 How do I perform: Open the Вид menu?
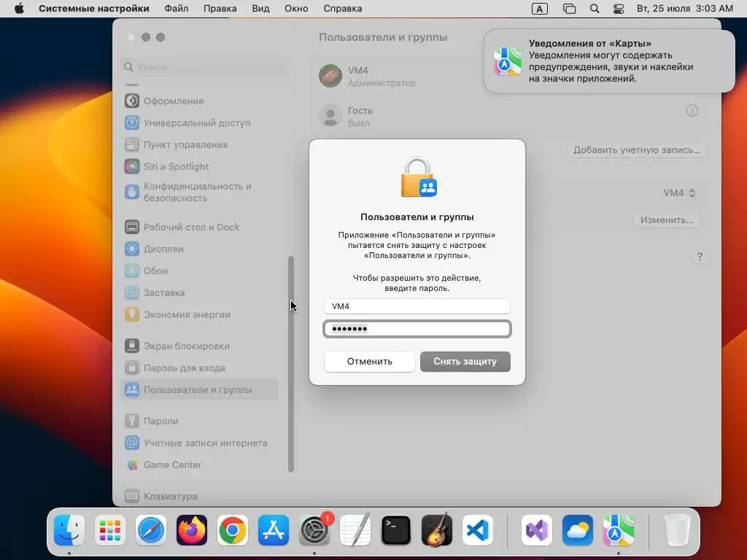coord(260,9)
